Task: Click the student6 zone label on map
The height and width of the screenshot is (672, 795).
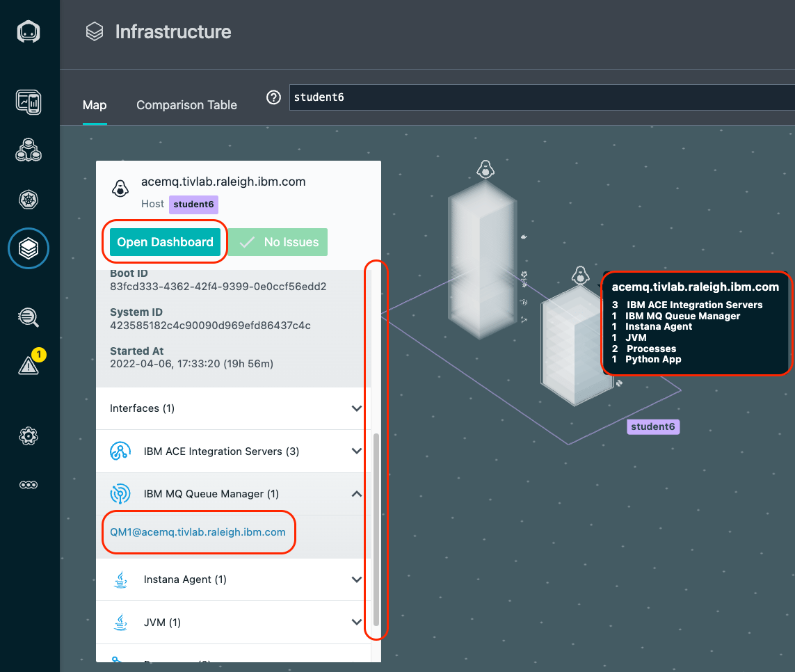Action: click(x=653, y=426)
